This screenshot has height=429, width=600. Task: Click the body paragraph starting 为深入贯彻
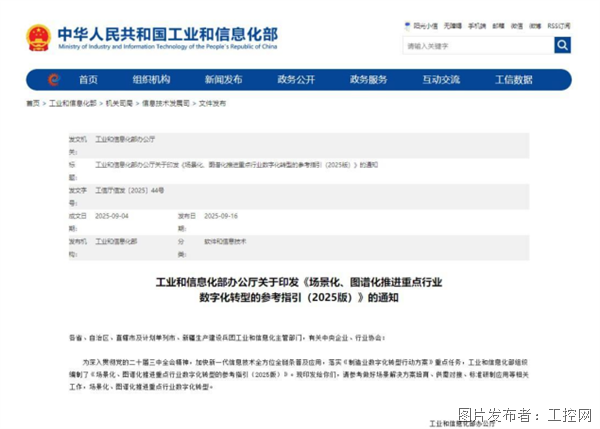(x=299, y=374)
